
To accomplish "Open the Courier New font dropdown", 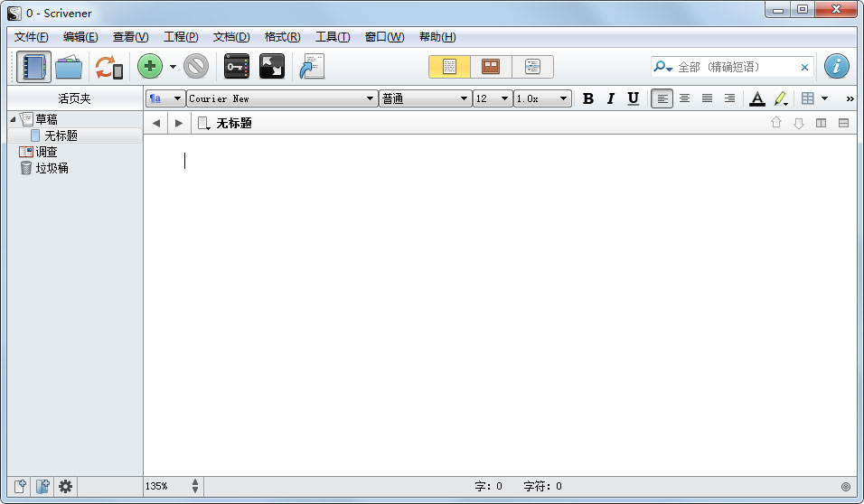I will (x=282, y=98).
